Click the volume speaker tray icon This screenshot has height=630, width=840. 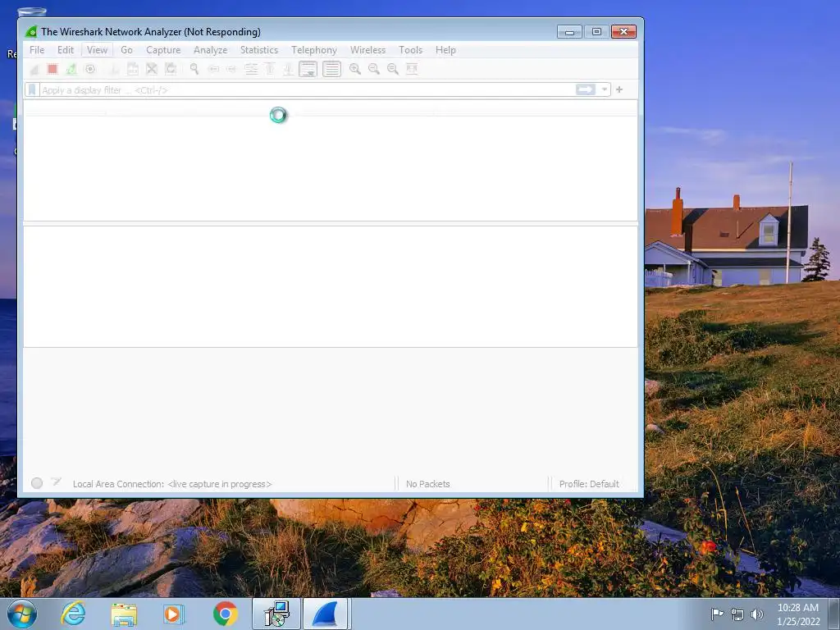coord(757,614)
